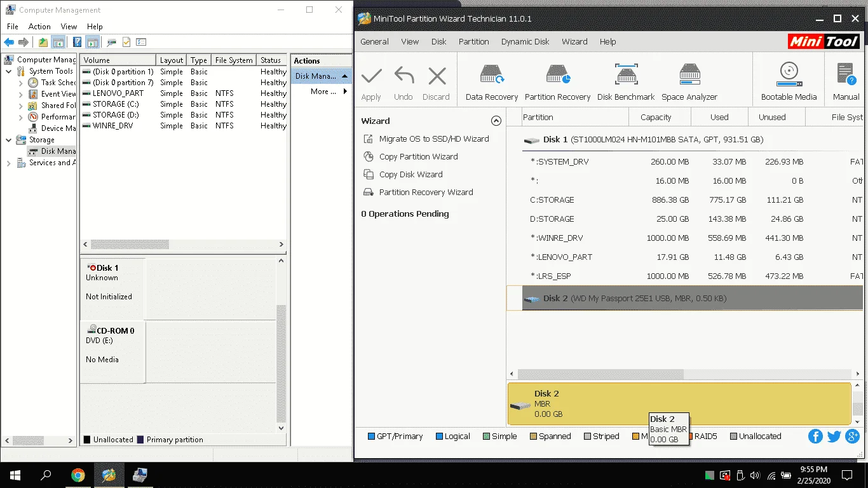Expand the Shared Folders tree node

(21, 105)
